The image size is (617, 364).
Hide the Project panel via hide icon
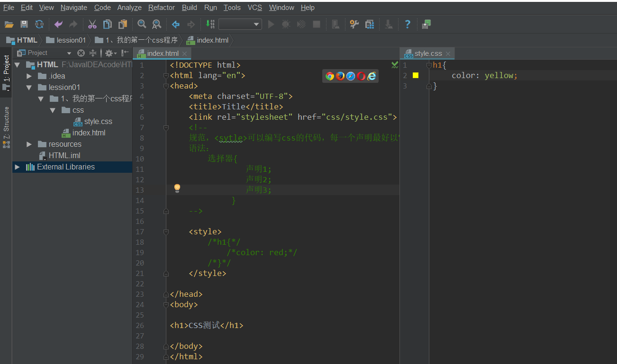click(125, 53)
